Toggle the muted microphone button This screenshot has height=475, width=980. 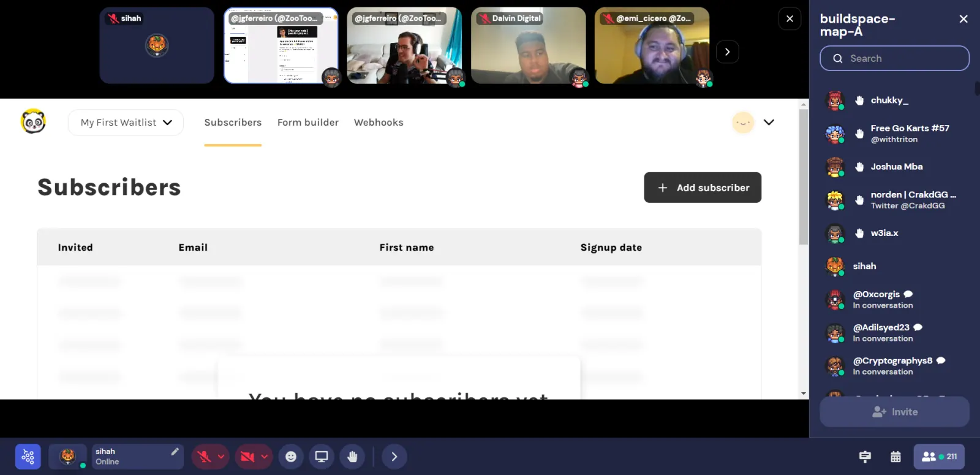205,457
